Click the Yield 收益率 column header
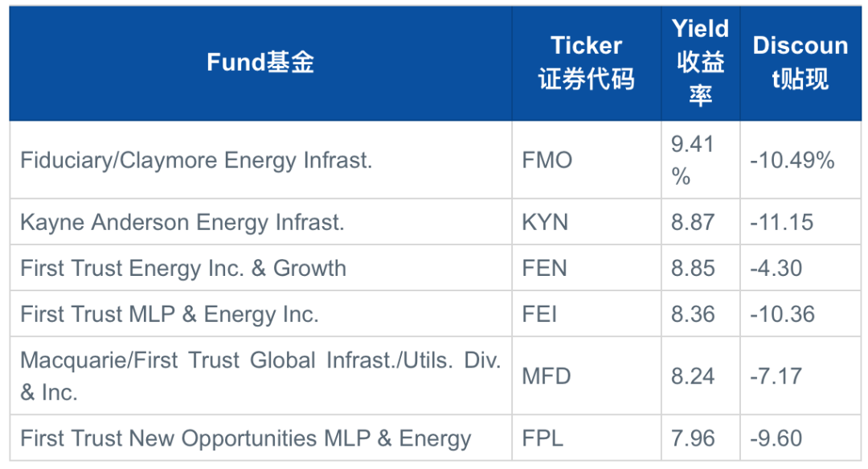The height and width of the screenshot is (469, 868). (x=701, y=62)
